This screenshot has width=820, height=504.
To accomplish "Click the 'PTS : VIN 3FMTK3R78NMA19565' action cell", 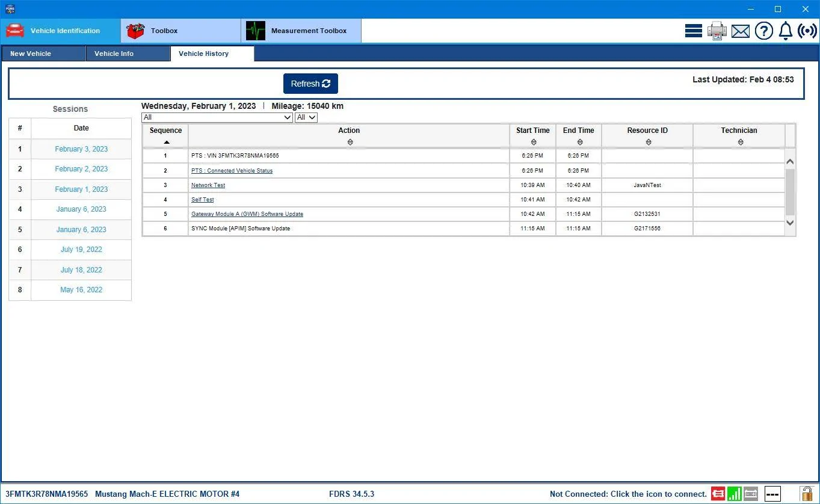I will tap(349, 156).
